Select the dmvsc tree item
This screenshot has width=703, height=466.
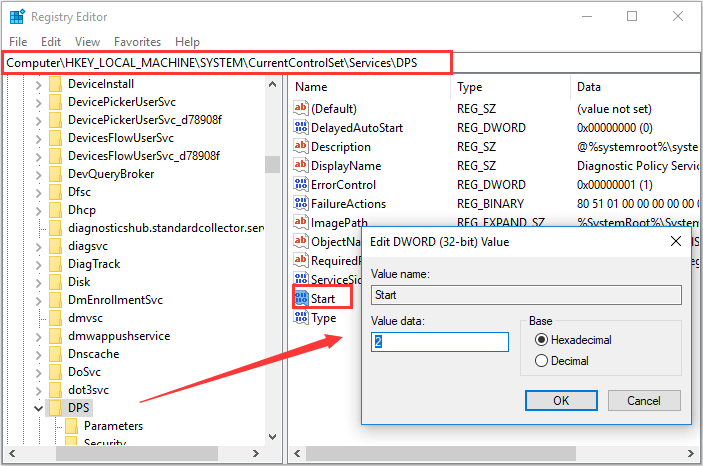tap(85, 318)
